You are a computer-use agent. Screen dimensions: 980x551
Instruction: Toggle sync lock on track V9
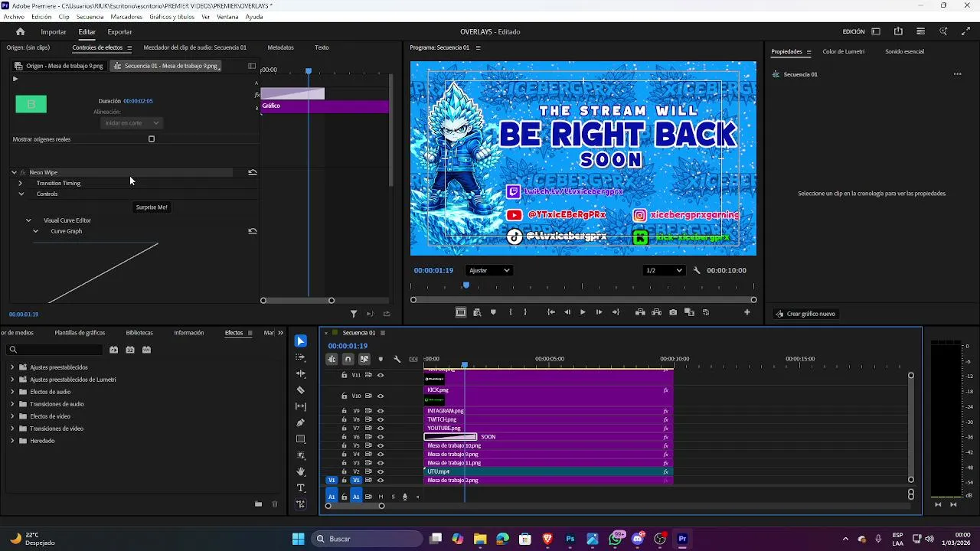(x=368, y=411)
